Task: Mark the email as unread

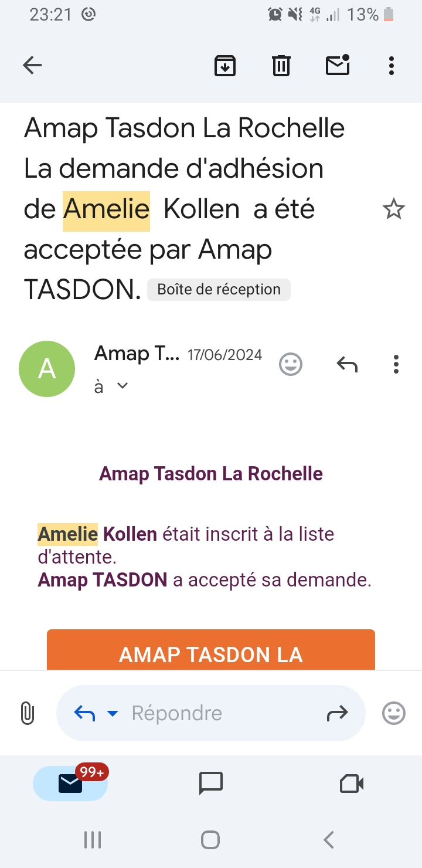Action: tap(338, 65)
